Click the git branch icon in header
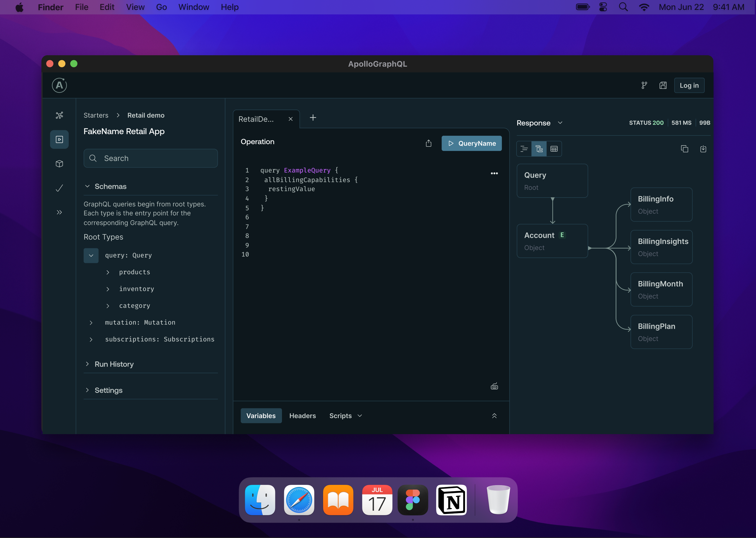 coord(644,86)
